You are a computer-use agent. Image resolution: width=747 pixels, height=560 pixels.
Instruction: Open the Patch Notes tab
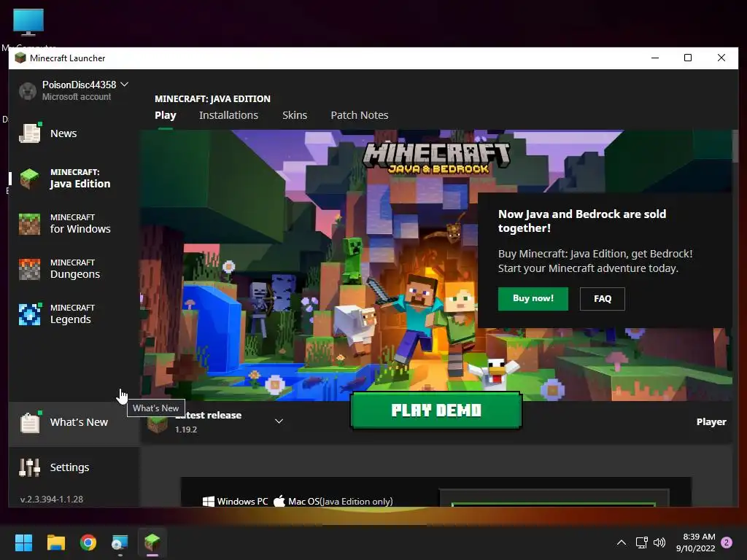click(360, 115)
